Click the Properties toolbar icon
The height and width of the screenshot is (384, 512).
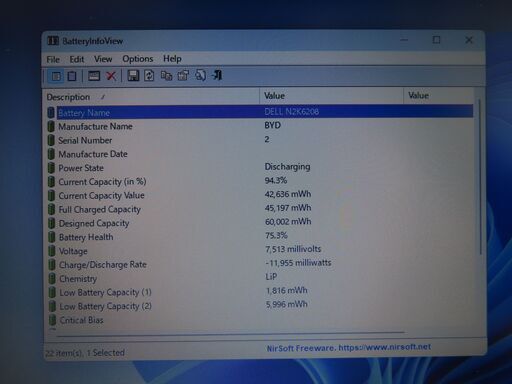click(x=183, y=76)
